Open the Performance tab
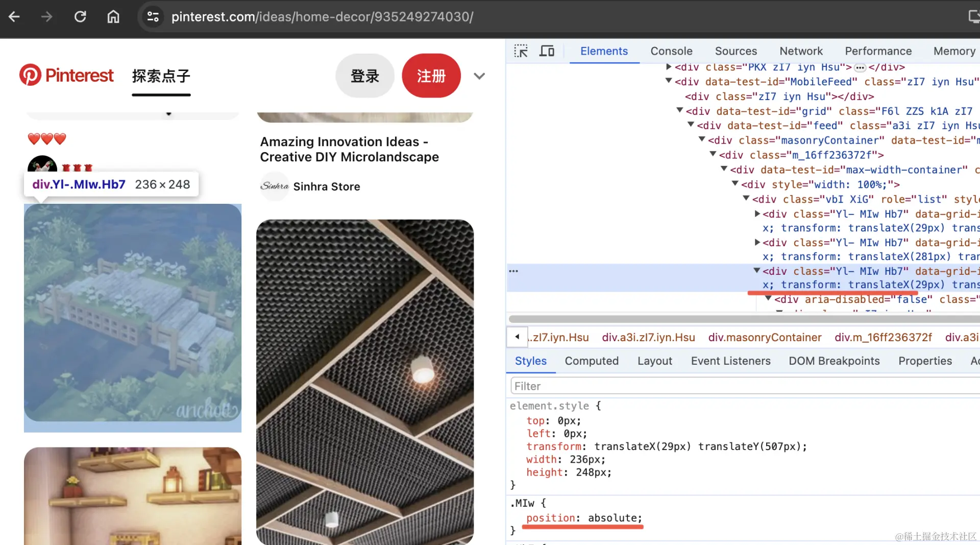The image size is (980, 545). (878, 51)
